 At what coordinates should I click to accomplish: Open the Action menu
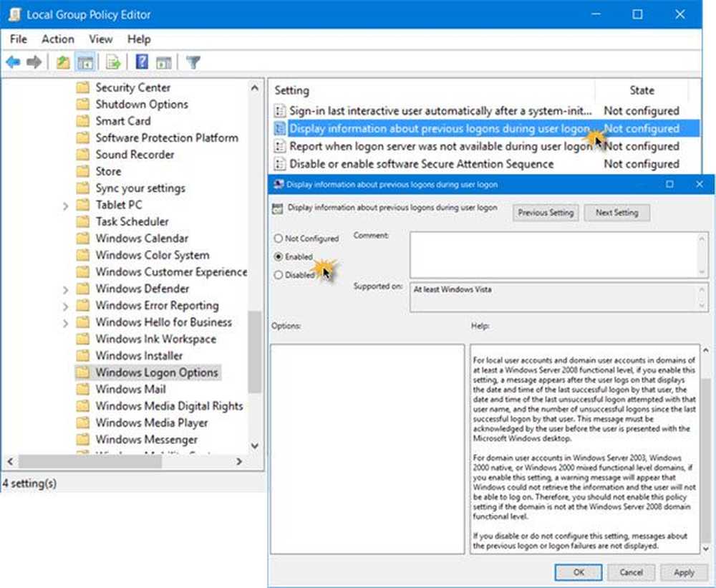click(57, 39)
